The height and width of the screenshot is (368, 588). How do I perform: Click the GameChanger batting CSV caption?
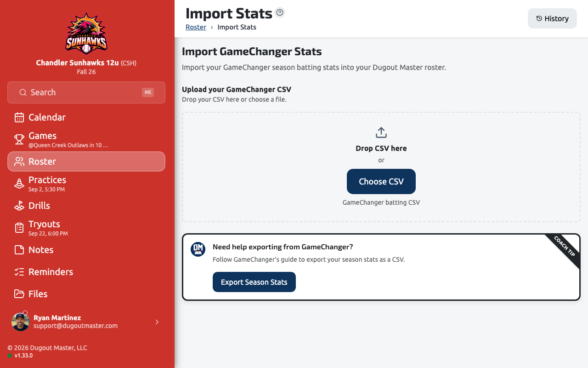(x=381, y=202)
